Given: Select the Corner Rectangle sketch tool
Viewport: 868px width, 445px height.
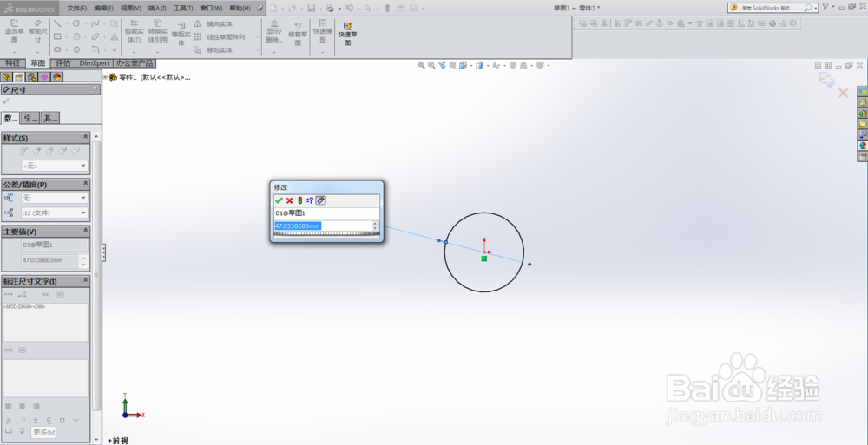Looking at the screenshot, I should [57, 36].
